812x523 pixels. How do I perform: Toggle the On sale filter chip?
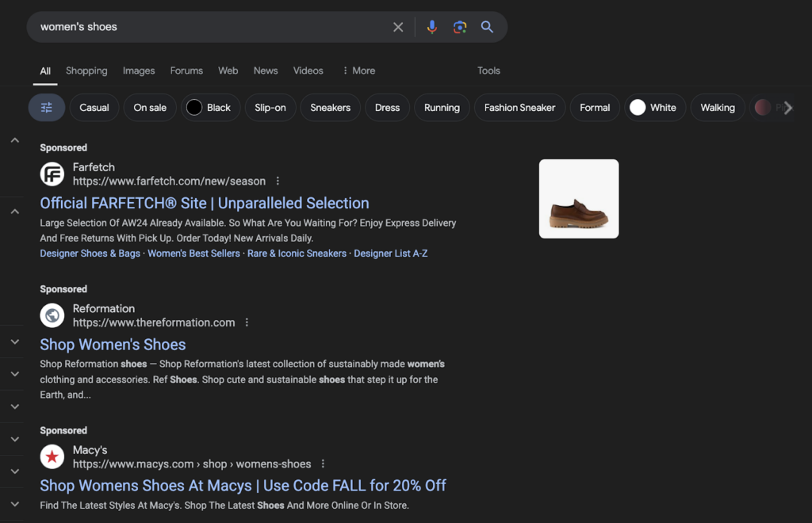(150, 108)
